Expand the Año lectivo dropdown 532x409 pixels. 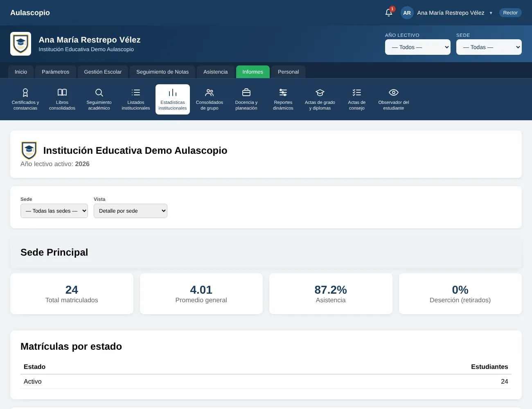417,47
